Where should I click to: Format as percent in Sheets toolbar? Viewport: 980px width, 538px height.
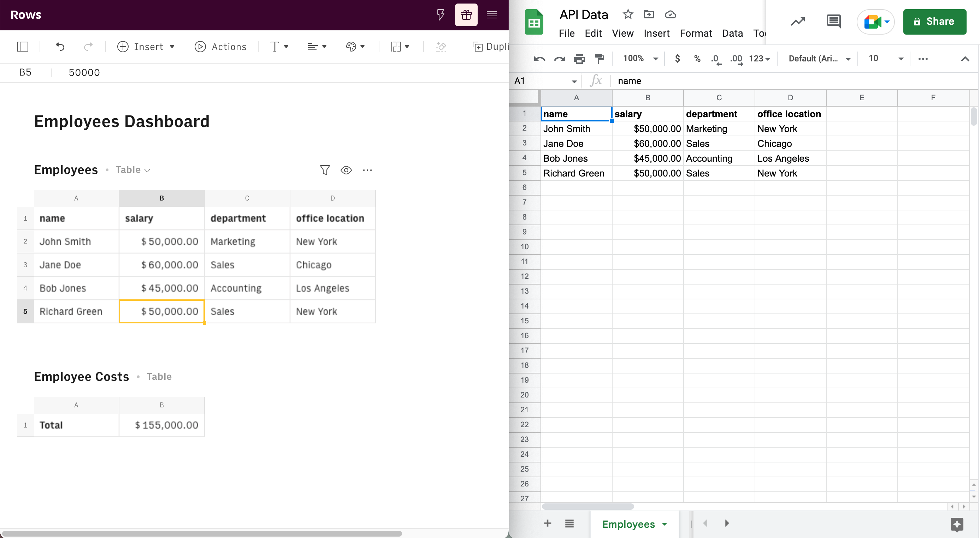coord(697,59)
